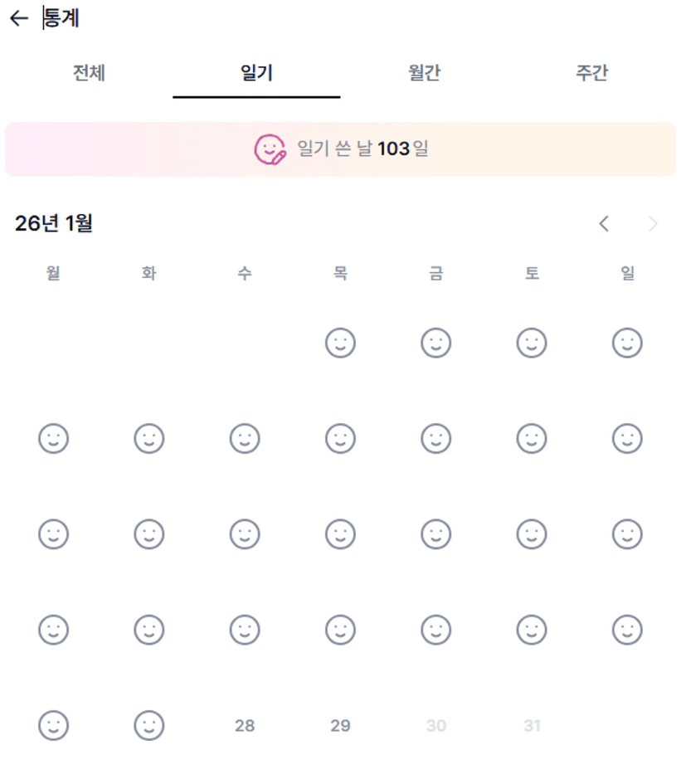The image size is (686, 784).
Task: Select date 29 in the calendar
Action: [x=340, y=726]
